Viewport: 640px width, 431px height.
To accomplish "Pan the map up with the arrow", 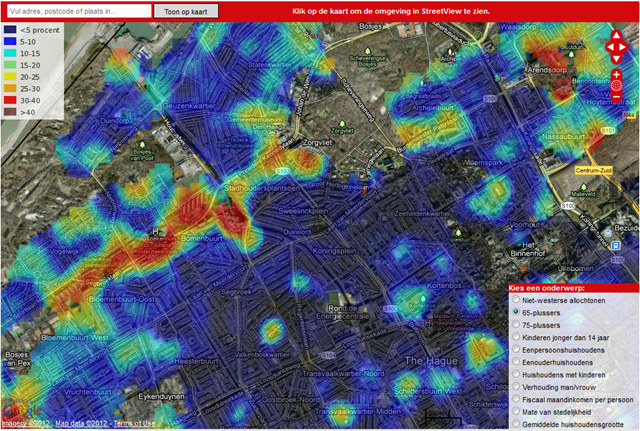I will coord(616,35).
